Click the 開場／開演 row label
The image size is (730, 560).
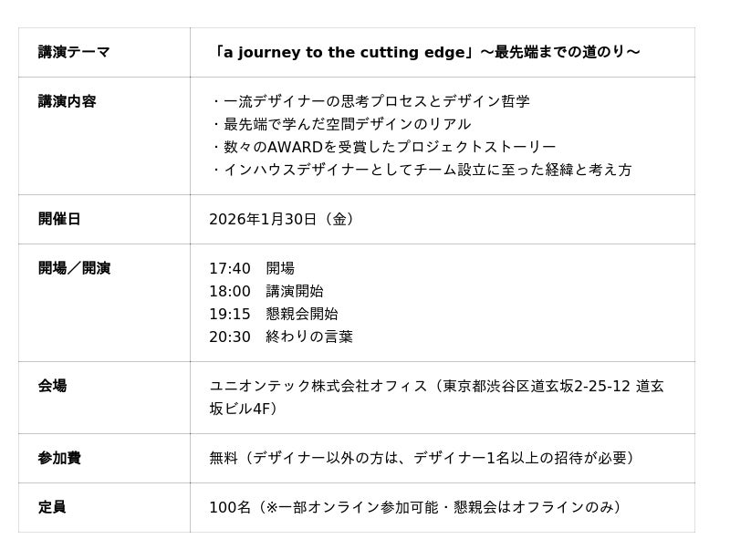74,268
